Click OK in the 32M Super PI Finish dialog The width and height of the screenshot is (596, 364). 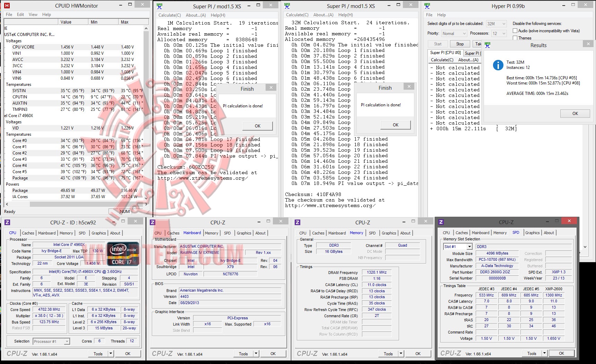pyautogui.click(x=396, y=125)
